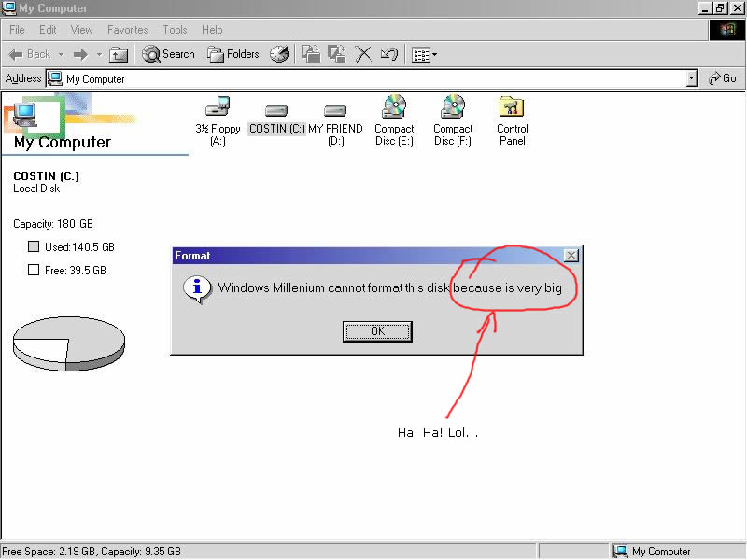
Task: Click the info icon in Format dialog
Action: 197,289
